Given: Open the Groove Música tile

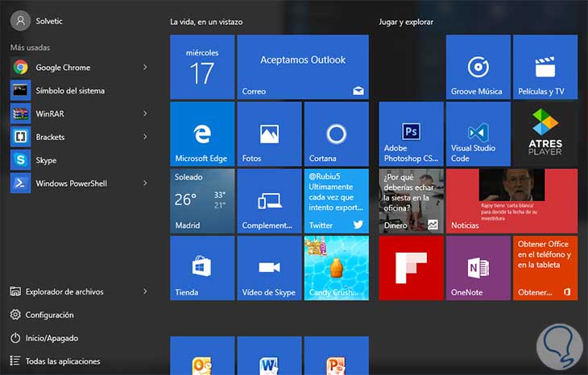Looking at the screenshot, I should pyautogui.click(x=478, y=67).
